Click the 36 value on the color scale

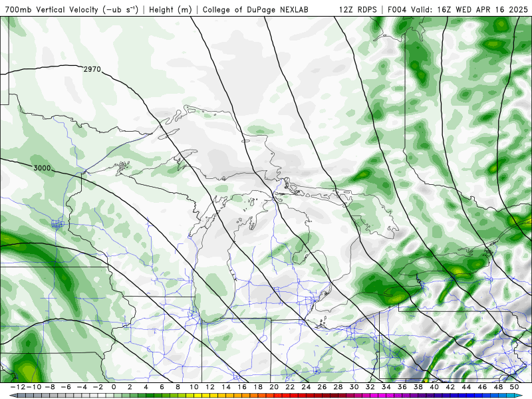tap(402, 387)
